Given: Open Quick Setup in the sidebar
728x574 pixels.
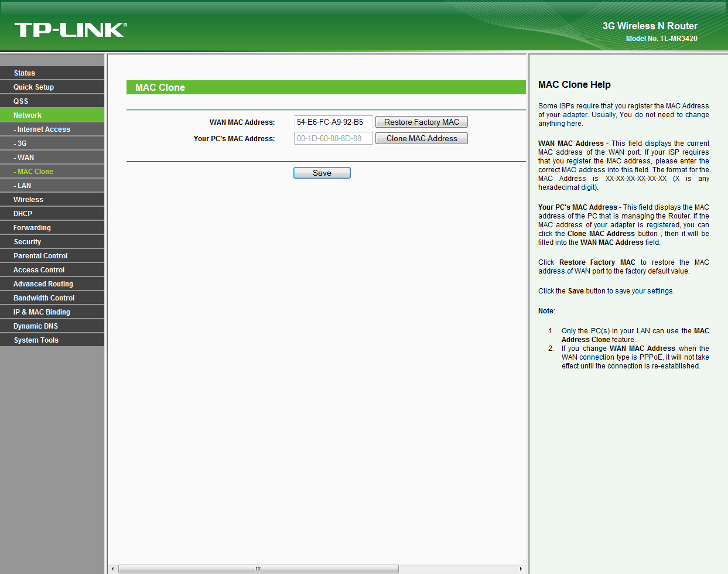Looking at the screenshot, I should [34, 87].
